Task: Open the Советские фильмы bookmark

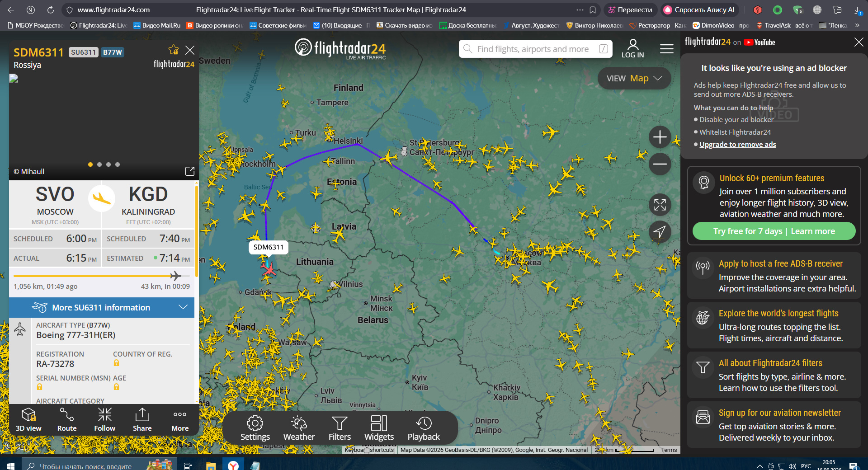Action: point(278,25)
